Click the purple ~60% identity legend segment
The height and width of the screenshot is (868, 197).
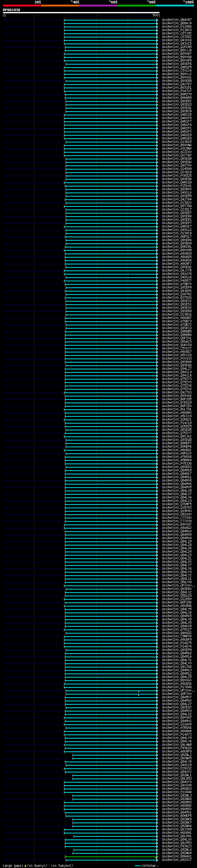[x=98, y=6]
